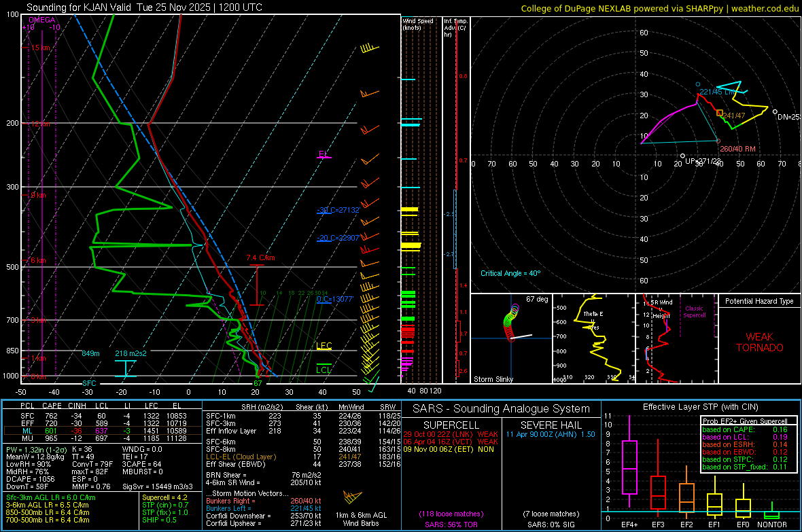Click the Wind Speed (knots) header
The image size is (802, 532).
(418, 24)
